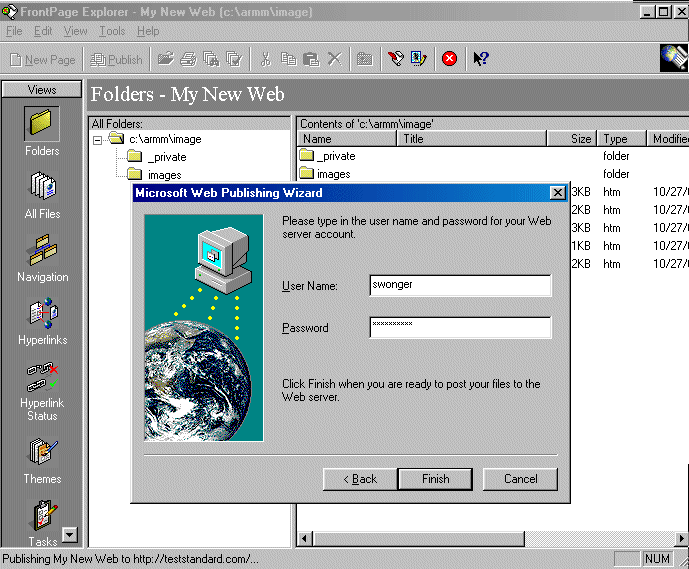
Task: Open the Help menu
Action: pyautogui.click(x=148, y=31)
